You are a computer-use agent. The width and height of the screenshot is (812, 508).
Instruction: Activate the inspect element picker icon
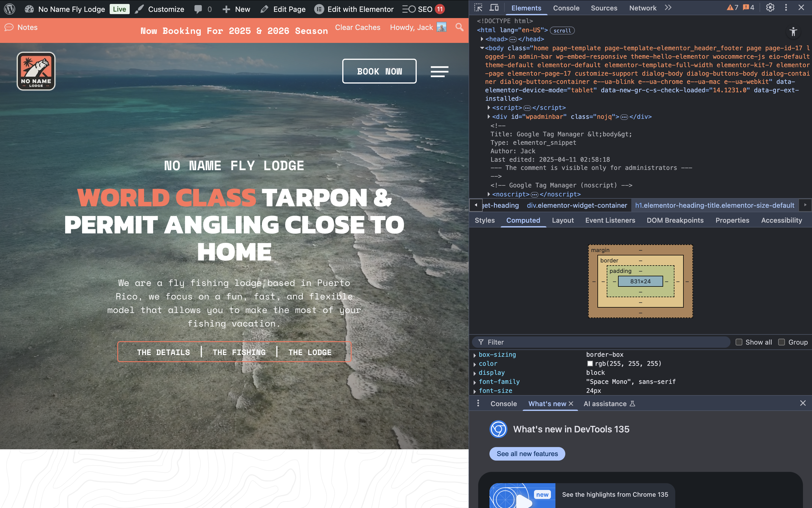478,7
